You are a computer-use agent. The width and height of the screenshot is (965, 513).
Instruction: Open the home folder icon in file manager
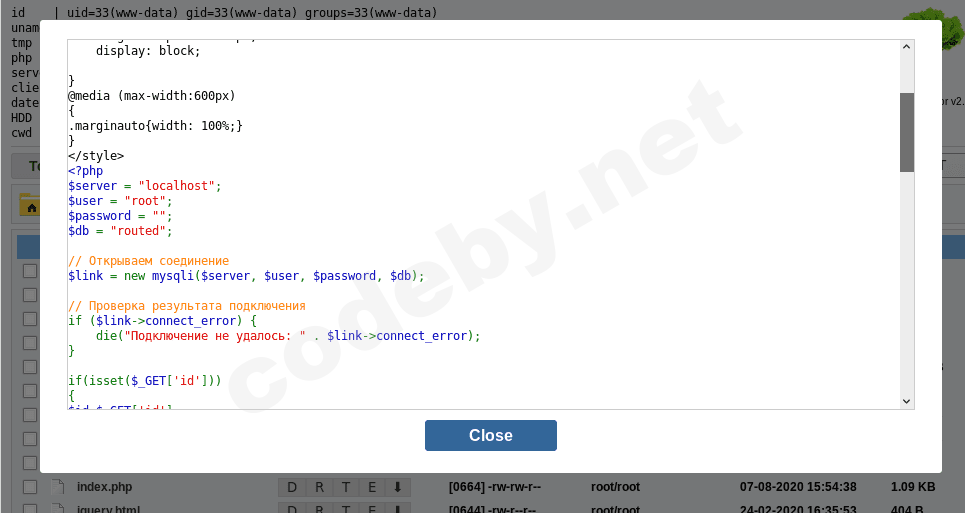[x=30, y=205]
